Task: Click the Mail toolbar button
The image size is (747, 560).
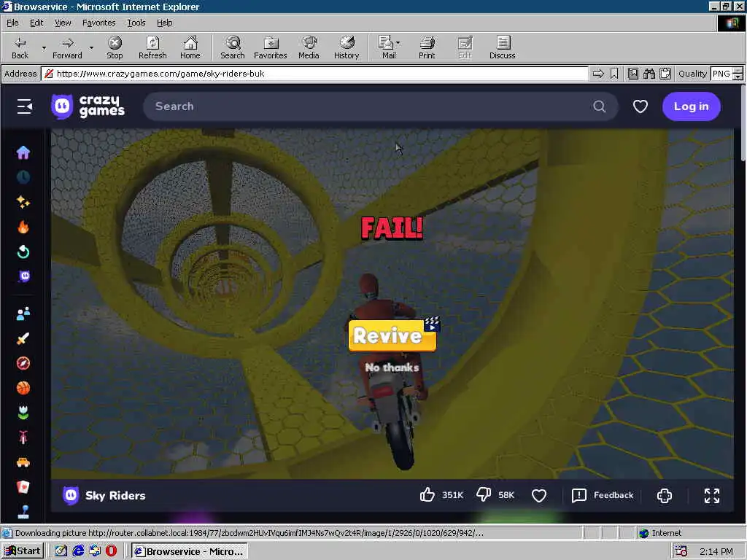Action: pos(390,47)
